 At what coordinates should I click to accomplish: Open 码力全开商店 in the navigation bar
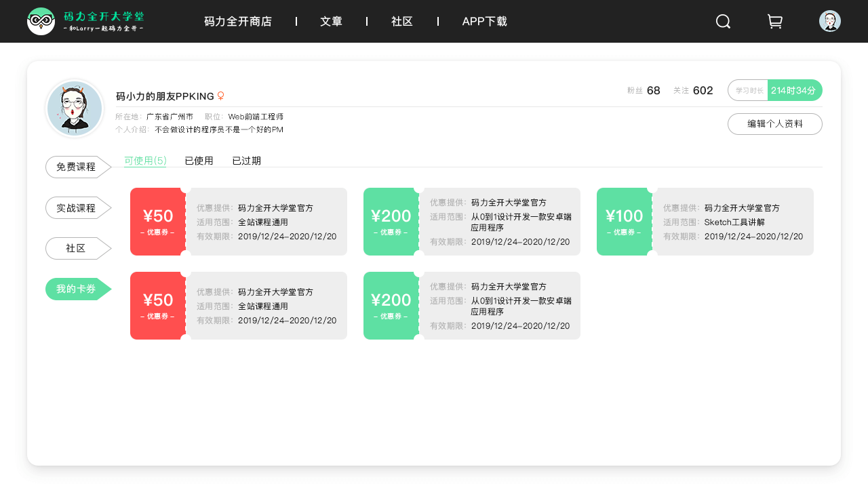click(x=238, y=22)
